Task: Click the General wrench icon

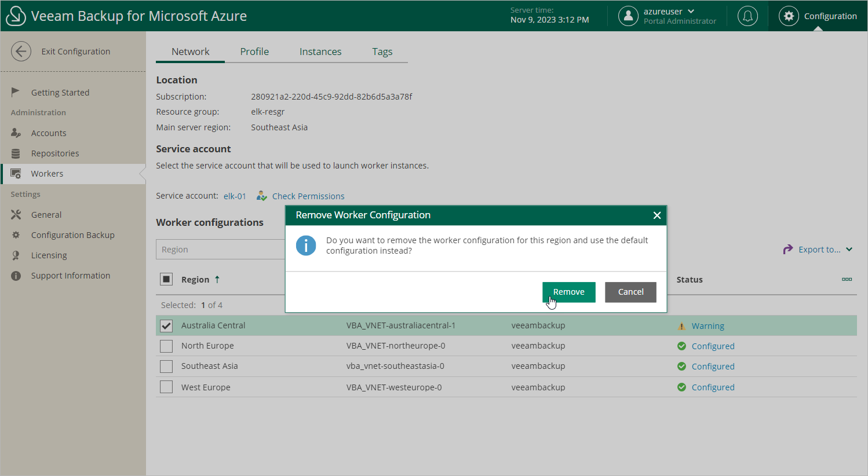Action: pyautogui.click(x=16, y=215)
